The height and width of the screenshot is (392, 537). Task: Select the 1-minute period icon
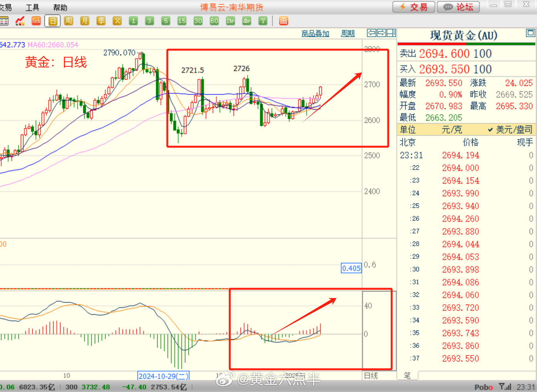point(133,21)
